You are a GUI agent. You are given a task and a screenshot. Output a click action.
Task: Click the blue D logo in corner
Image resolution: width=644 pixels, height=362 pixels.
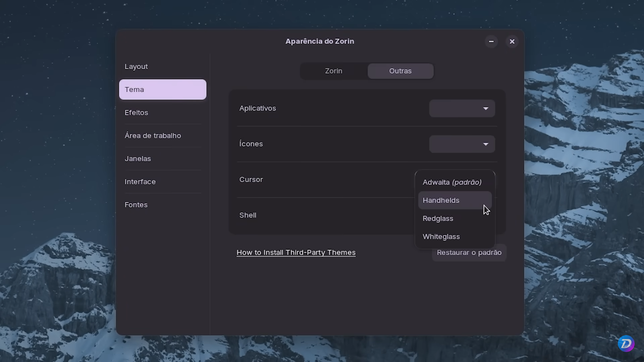pos(627,343)
